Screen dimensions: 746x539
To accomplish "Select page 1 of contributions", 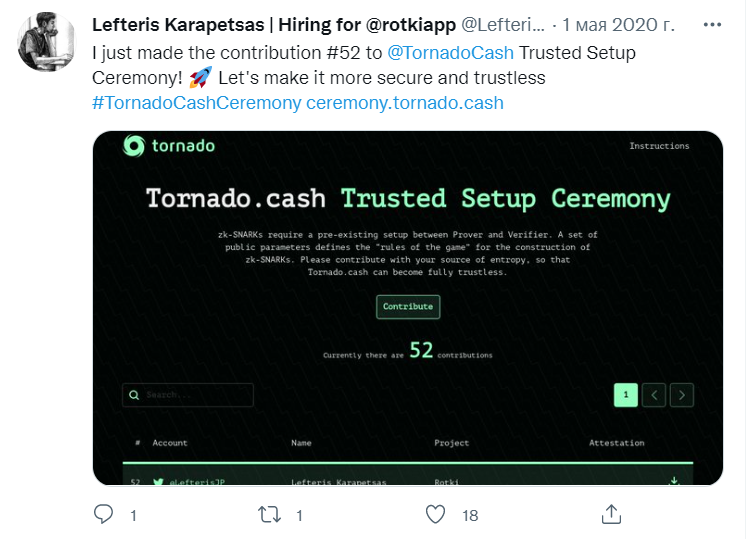I will 626,395.
